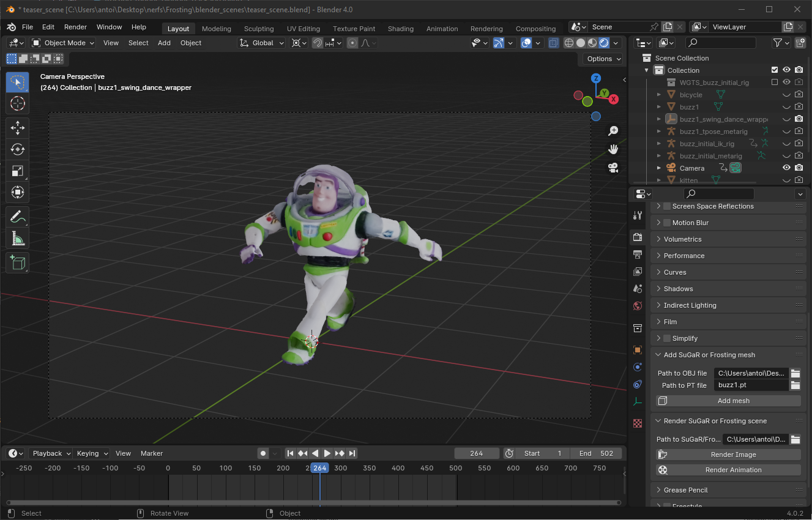The image size is (812, 520).
Task: Click the Render Image button
Action: click(x=728, y=455)
